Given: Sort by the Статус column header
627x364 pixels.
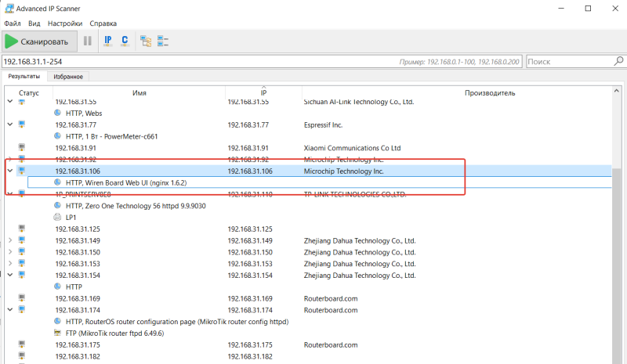Looking at the screenshot, I should pyautogui.click(x=29, y=92).
